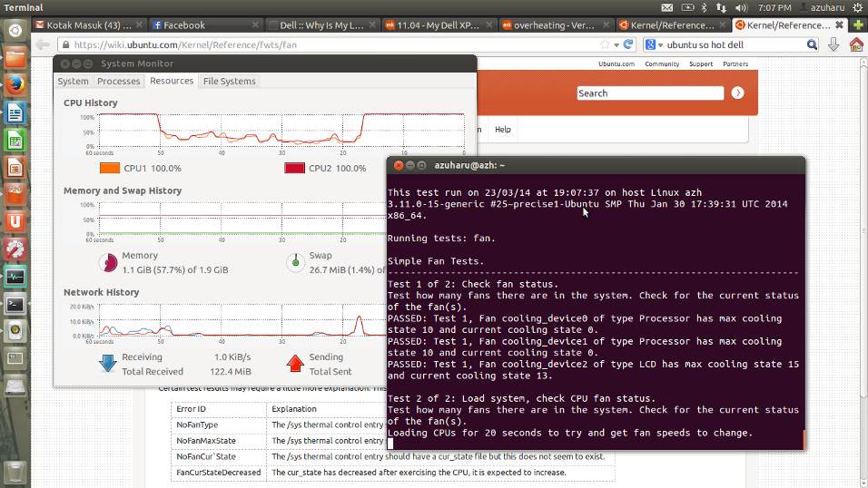Screen dimensions: 868x488
Task: Click the CPU2 red color swatch
Action: [x=294, y=168]
